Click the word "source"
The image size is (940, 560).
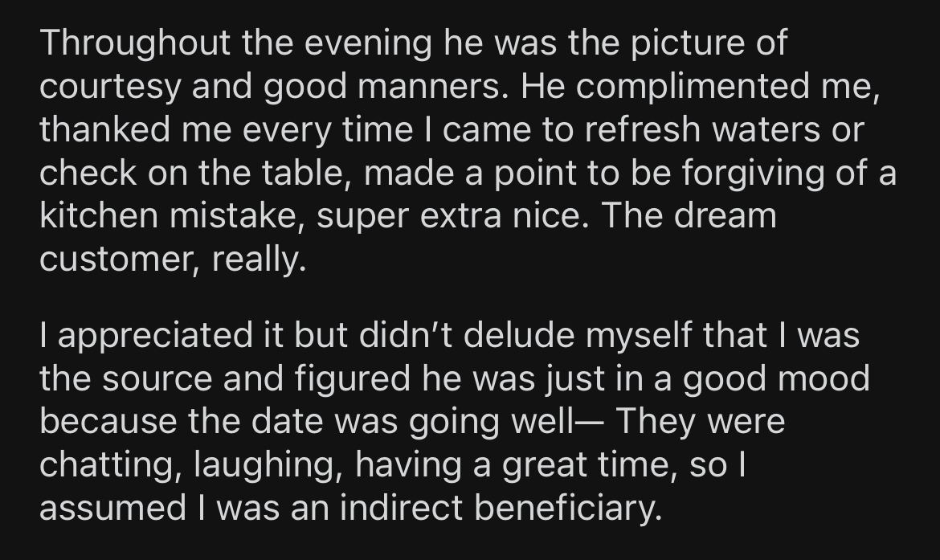point(157,379)
